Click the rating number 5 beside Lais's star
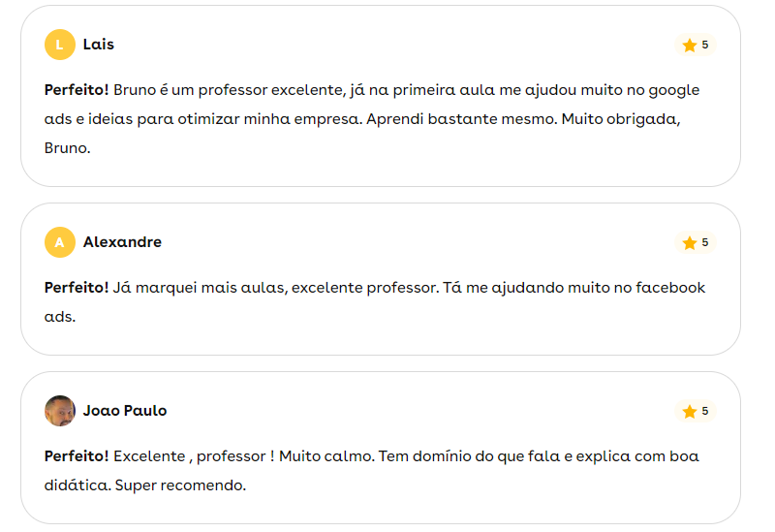Screen dimensions: 775x532 [x=705, y=46]
